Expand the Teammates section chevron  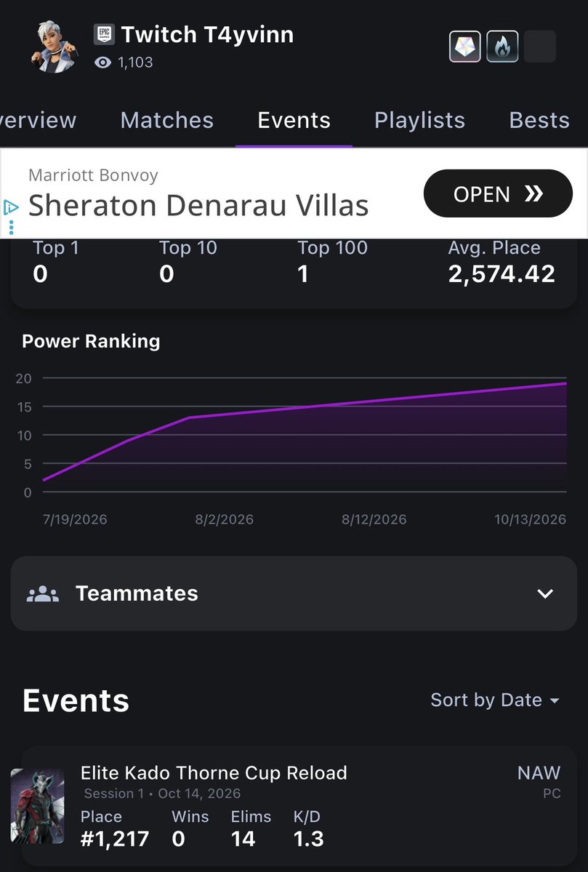[x=545, y=594]
